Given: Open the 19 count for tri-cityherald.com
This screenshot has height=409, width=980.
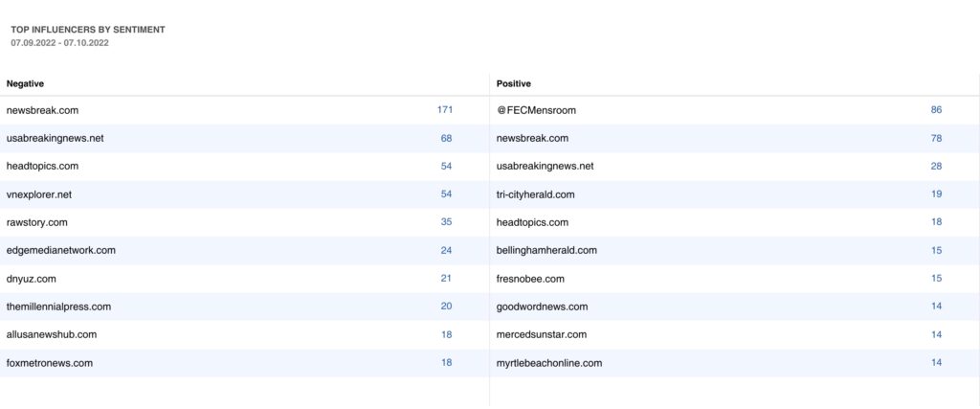Looking at the screenshot, I should click(x=936, y=194).
